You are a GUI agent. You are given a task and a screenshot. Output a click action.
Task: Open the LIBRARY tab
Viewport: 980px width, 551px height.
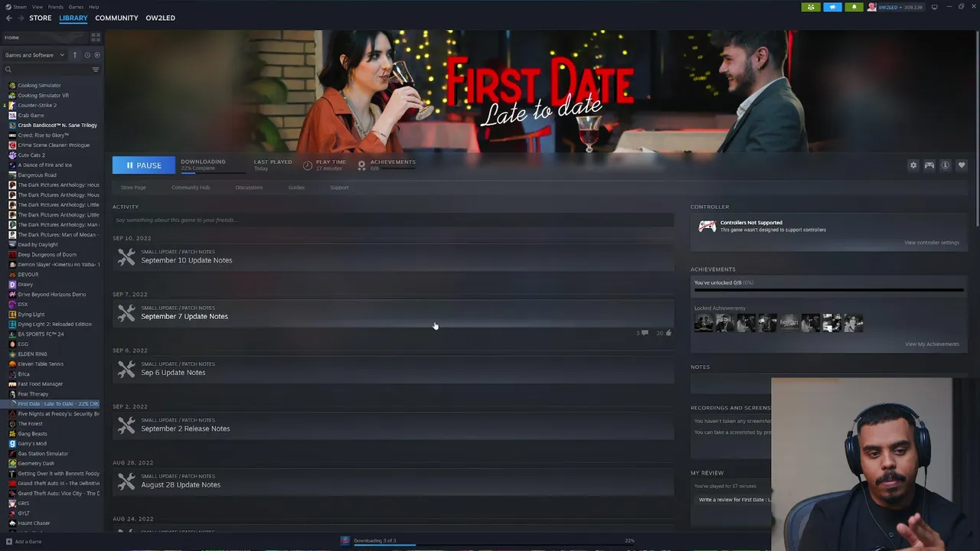73,18
